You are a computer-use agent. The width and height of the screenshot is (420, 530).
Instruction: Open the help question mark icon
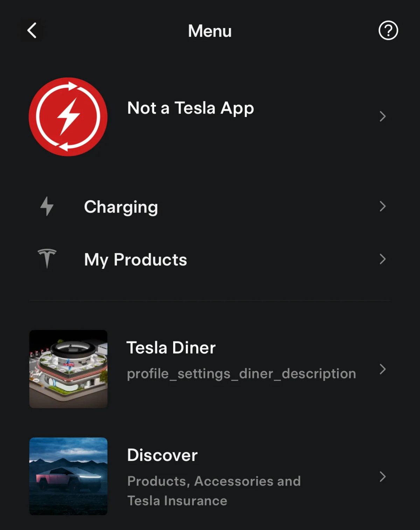pyautogui.click(x=388, y=30)
